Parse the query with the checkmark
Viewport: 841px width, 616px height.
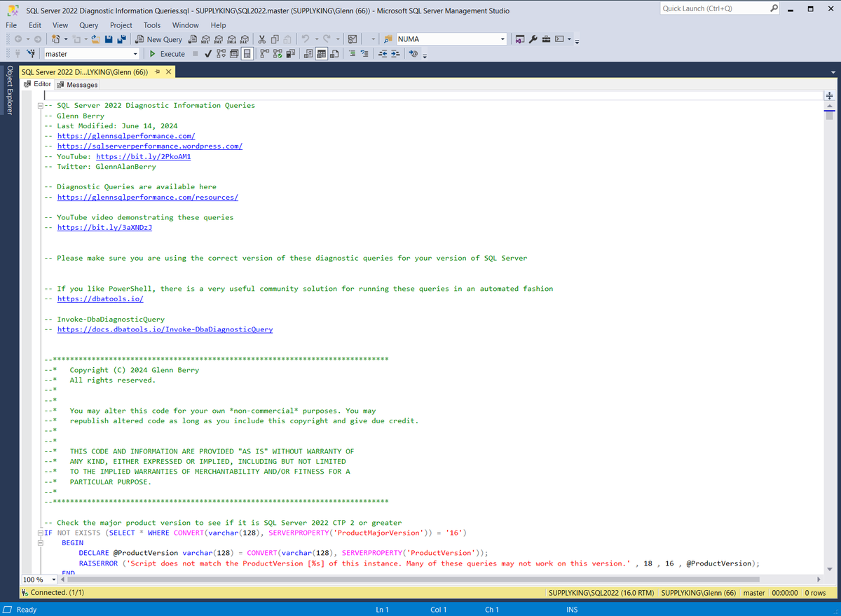coord(208,54)
